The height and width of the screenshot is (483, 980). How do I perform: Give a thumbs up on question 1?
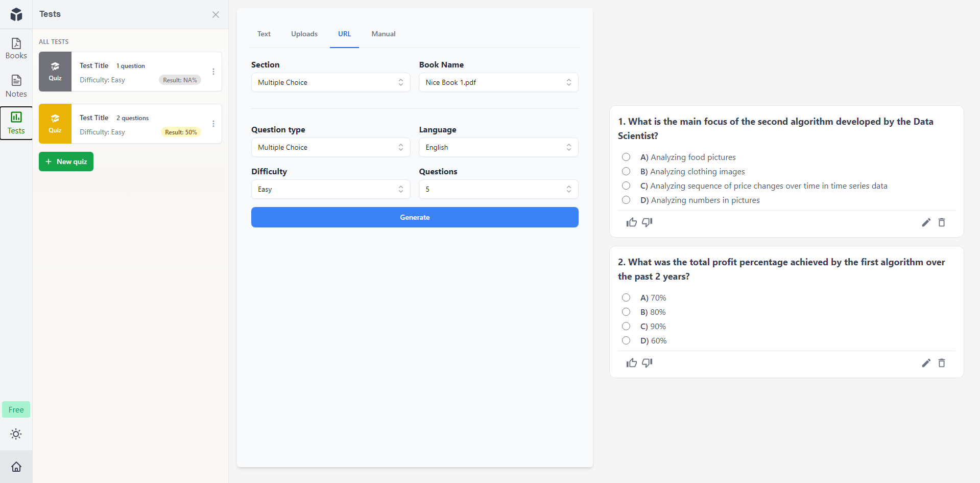631,222
